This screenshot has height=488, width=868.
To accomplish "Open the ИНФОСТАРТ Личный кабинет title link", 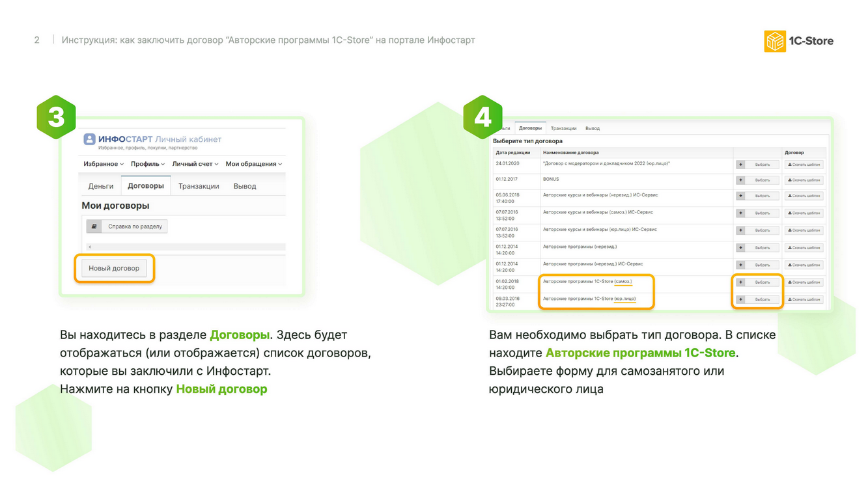I will pyautogui.click(x=160, y=139).
